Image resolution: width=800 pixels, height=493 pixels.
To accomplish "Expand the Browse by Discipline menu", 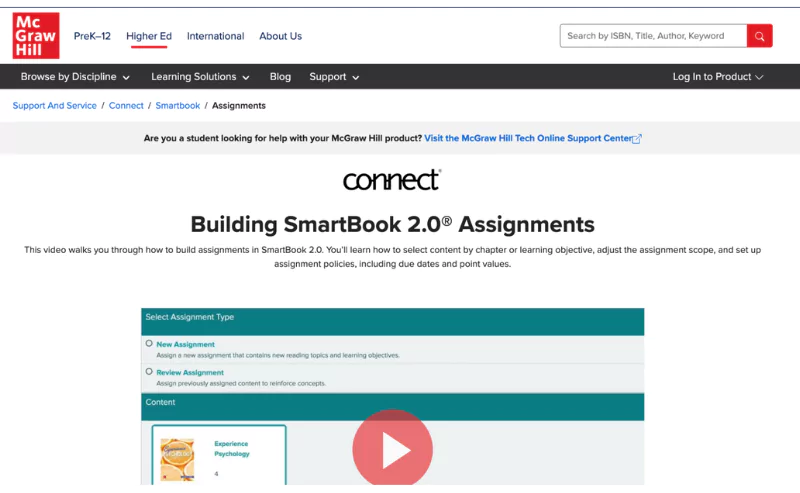I will [x=75, y=77].
